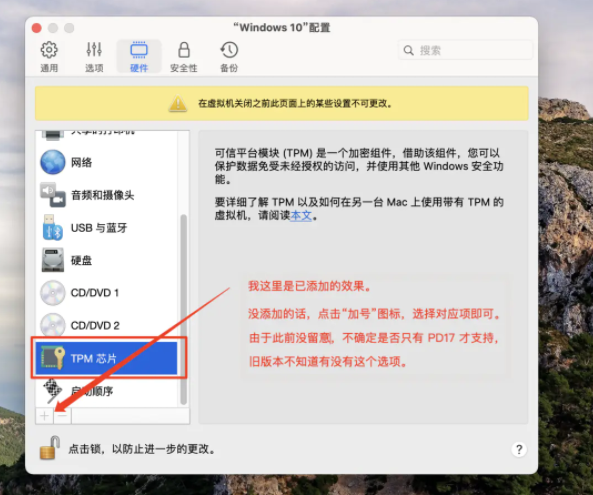Image resolution: width=593 pixels, height=495 pixels.
Task: Click the 点击锁，以防止进一步的更改 text
Action: (x=142, y=449)
